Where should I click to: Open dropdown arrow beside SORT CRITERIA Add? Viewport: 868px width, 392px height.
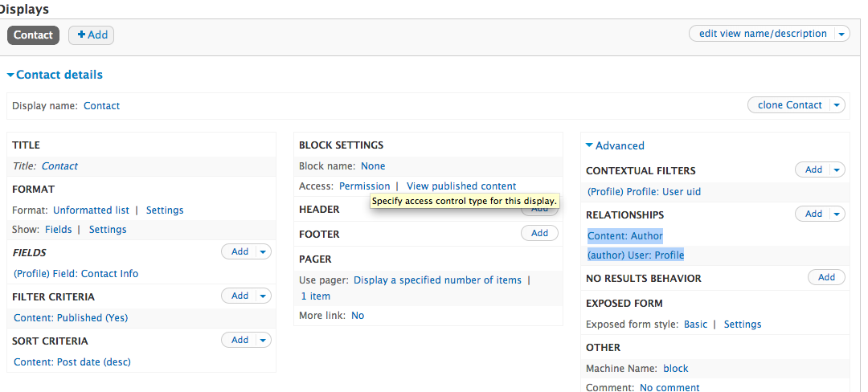coord(264,340)
